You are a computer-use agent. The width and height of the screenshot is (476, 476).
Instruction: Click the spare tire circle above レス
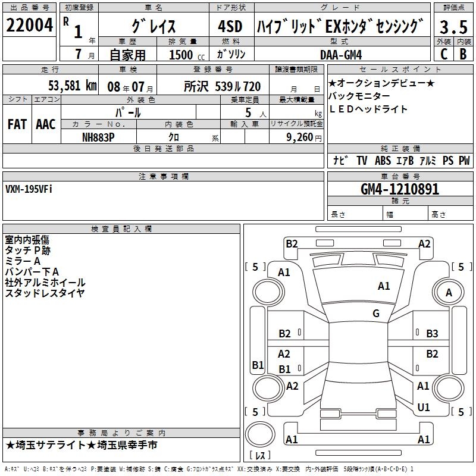260,434
